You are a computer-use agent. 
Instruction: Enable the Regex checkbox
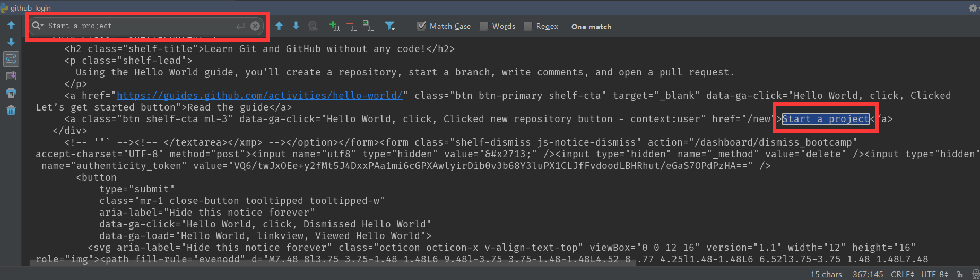(x=528, y=26)
